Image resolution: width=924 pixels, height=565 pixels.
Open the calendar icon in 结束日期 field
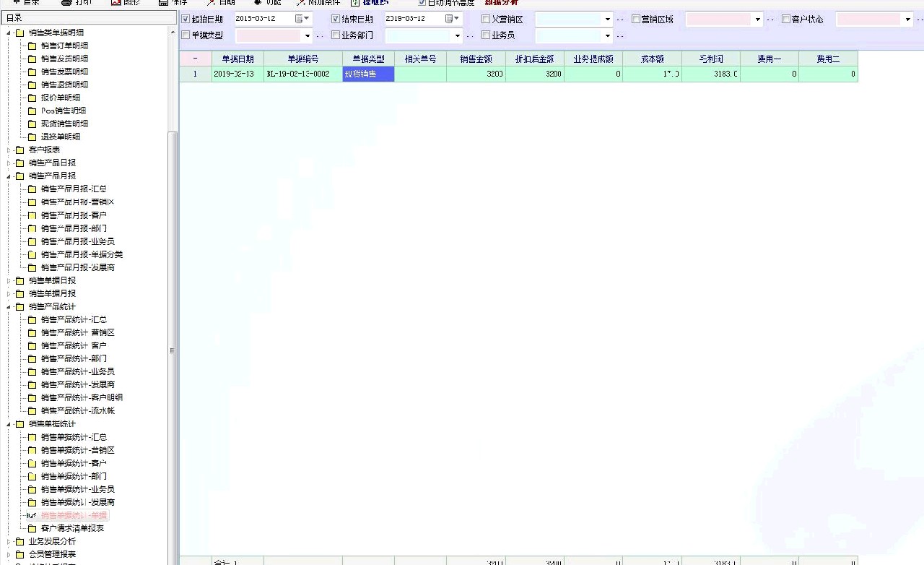(449, 19)
